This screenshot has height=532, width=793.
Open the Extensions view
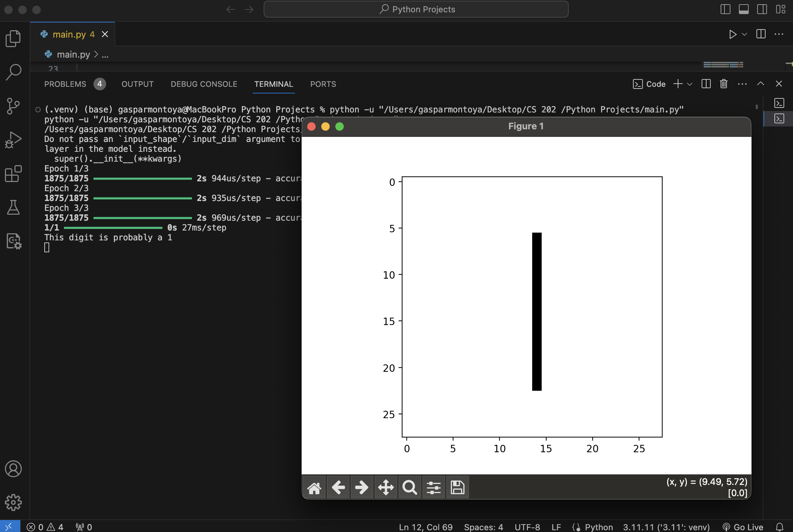13,174
